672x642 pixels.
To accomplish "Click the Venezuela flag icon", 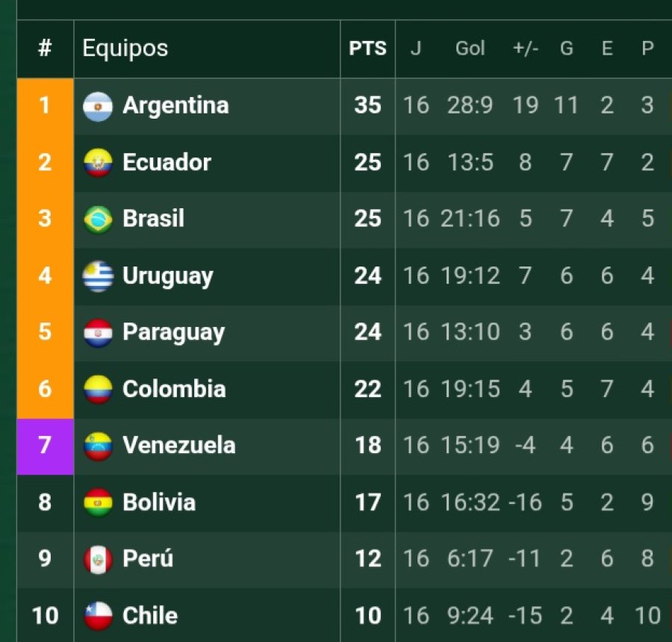I will tap(98, 446).
